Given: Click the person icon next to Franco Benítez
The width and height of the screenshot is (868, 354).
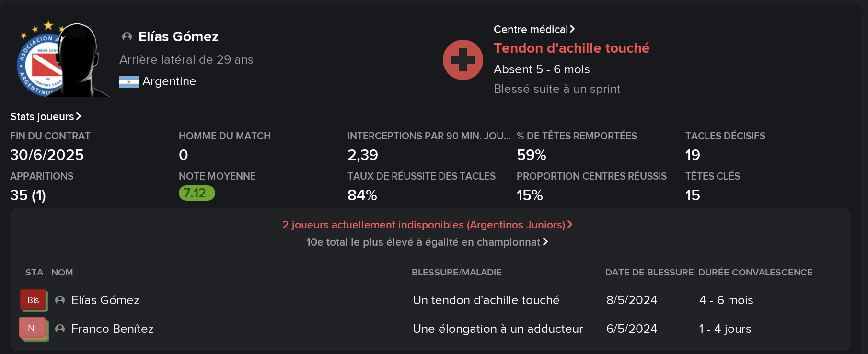Looking at the screenshot, I should pos(60,329).
